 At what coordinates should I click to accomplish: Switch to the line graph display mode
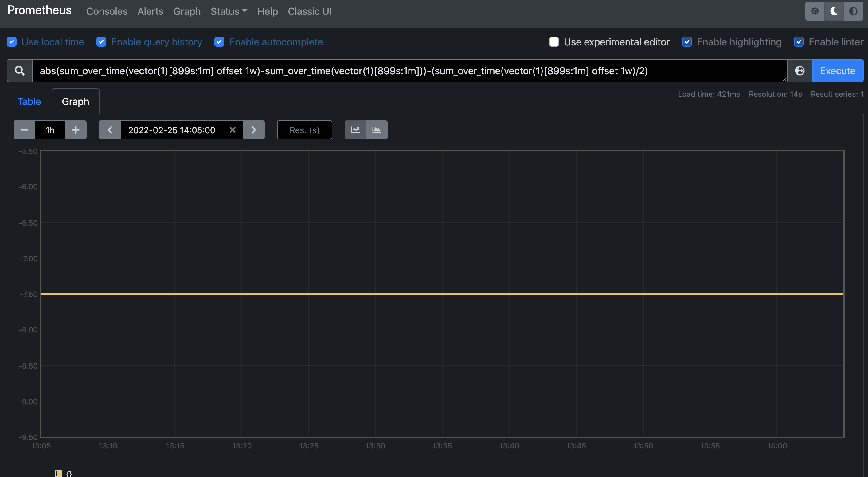[x=355, y=130]
